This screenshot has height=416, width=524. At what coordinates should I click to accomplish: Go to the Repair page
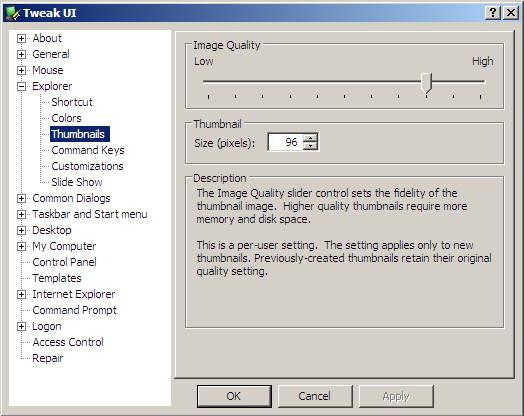pos(47,358)
